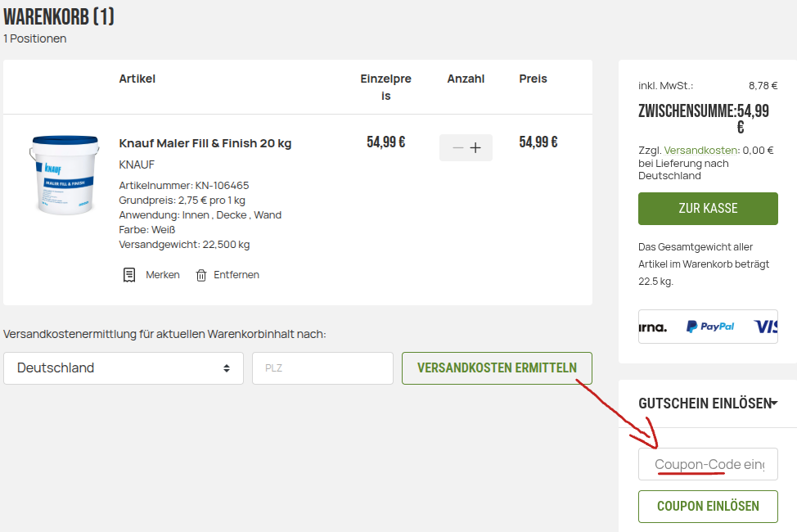Image resolution: width=797 pixels, height=532 pixels.
Task: Click into the Coupon-Code input field
Action: [708, 464]
